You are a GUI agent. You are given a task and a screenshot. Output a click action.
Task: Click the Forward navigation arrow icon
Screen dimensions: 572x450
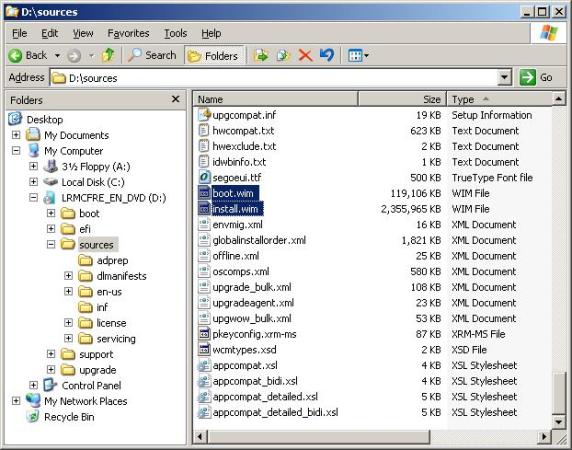74,56
